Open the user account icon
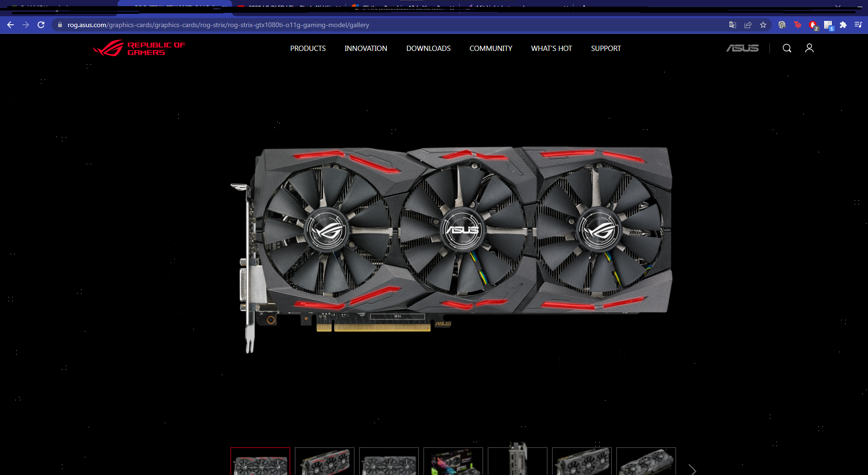Image resolution: width=868 pixels, height=475 pixels. 809,48
